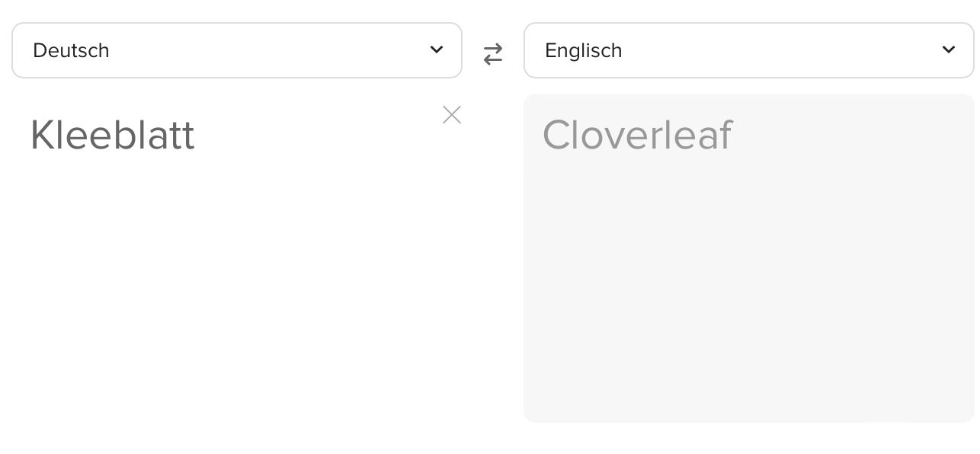The image size is (980, 454).
Task: Select the Deutsch label text
Action: point(71,51)
